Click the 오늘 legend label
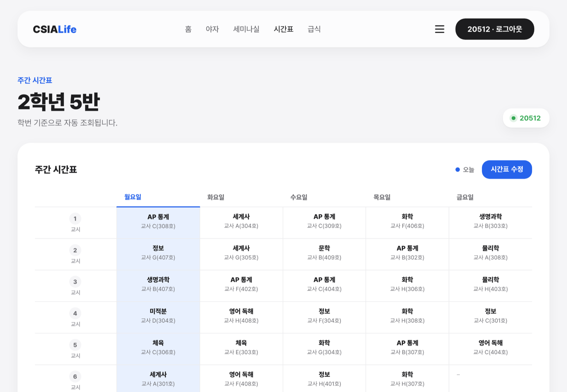 468,170
